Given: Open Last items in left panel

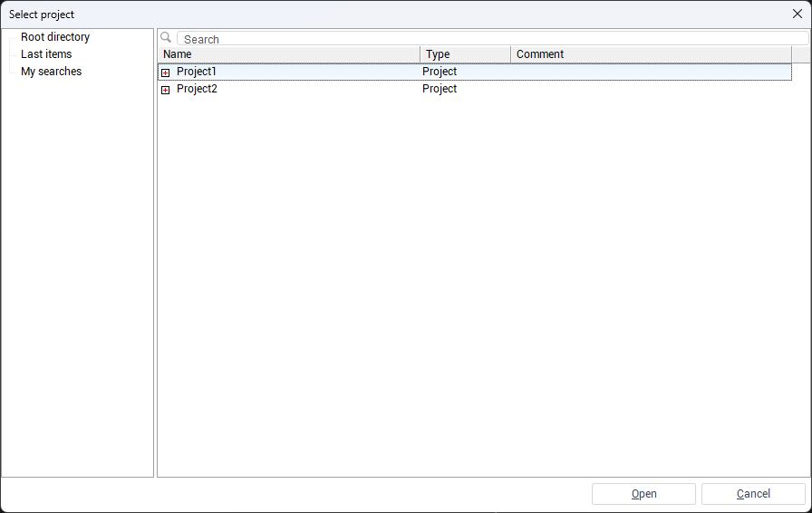Looking at the screenshot, I should click(x=46, y=54).
